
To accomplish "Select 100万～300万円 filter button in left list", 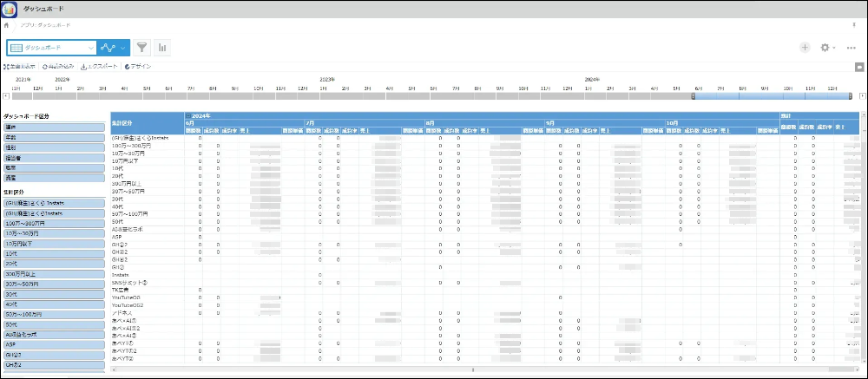I will (54, 224).
